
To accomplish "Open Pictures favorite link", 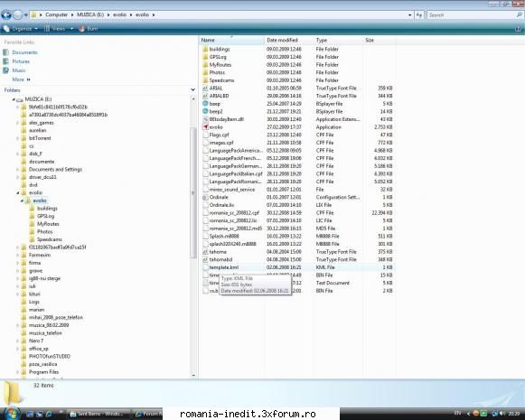I will coord(21,61).
